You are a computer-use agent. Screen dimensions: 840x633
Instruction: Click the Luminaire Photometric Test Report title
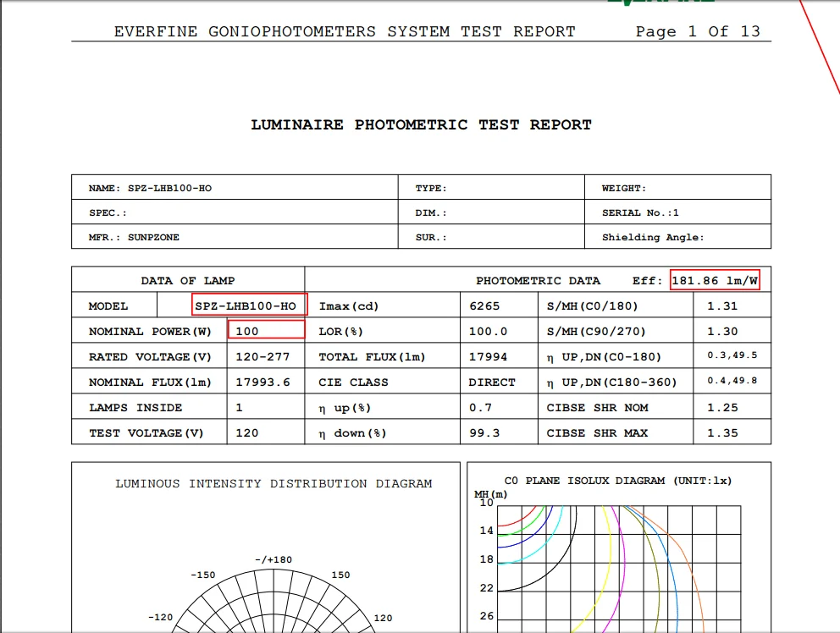(x=421, y=124)
